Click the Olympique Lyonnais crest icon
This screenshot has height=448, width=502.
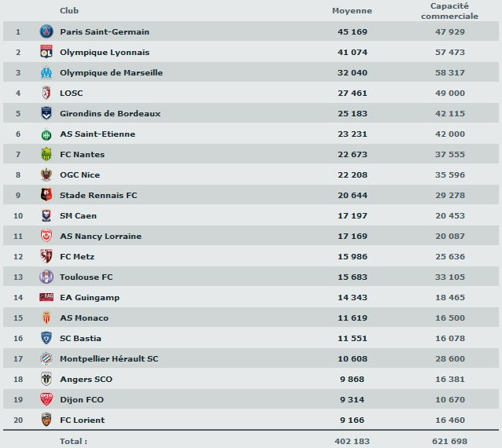pyautogui.click(x=46, y=53)
